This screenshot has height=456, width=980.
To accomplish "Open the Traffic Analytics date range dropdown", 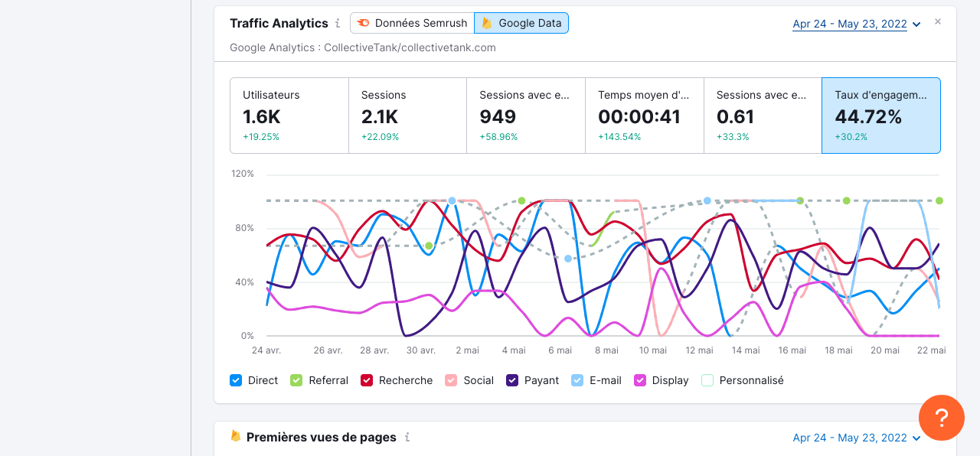I will pos(856,24).
